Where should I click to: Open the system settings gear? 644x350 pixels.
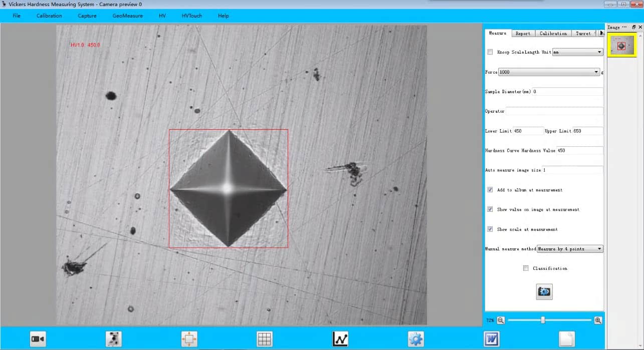coord(416,338)
